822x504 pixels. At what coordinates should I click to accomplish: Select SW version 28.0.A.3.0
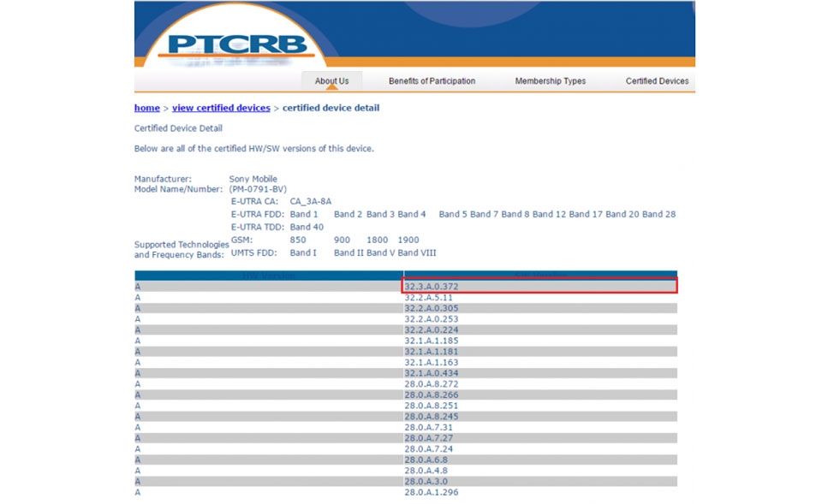tap(426, 481)
